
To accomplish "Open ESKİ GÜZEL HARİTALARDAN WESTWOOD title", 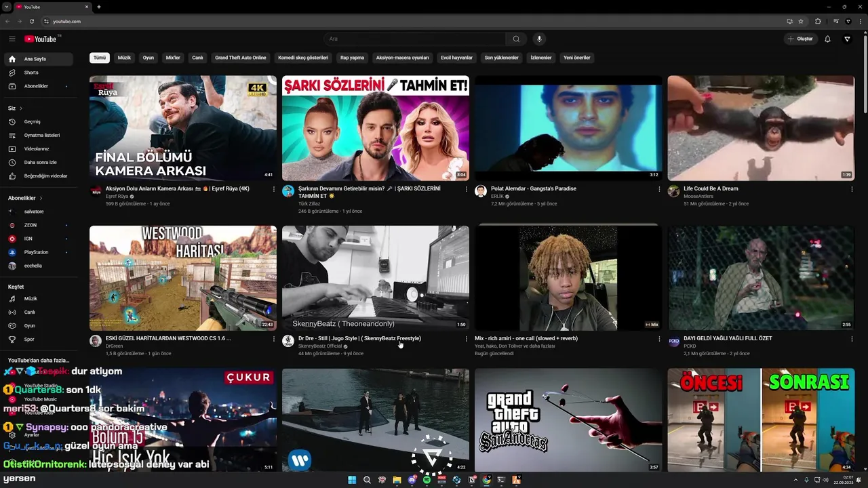I will pos(168,338).
